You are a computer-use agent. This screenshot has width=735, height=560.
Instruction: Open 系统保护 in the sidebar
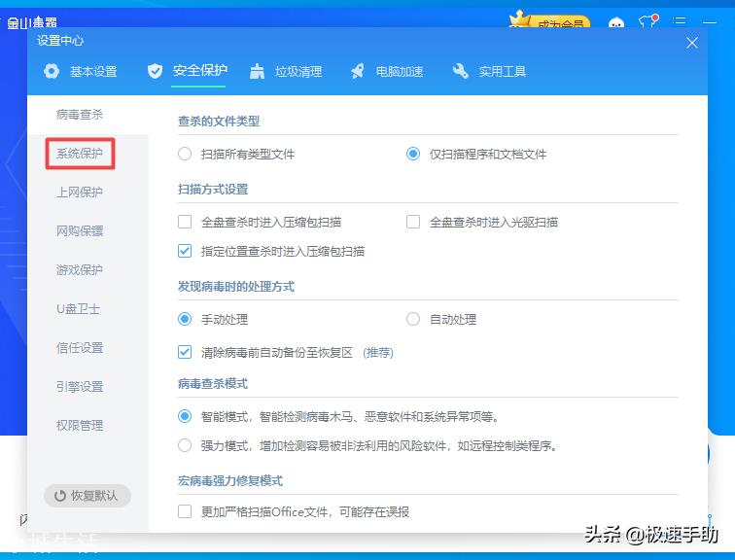80,154
